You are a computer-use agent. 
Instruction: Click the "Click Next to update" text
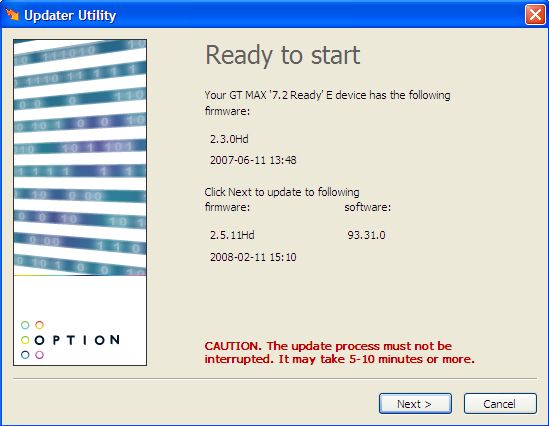click(282, 192)
